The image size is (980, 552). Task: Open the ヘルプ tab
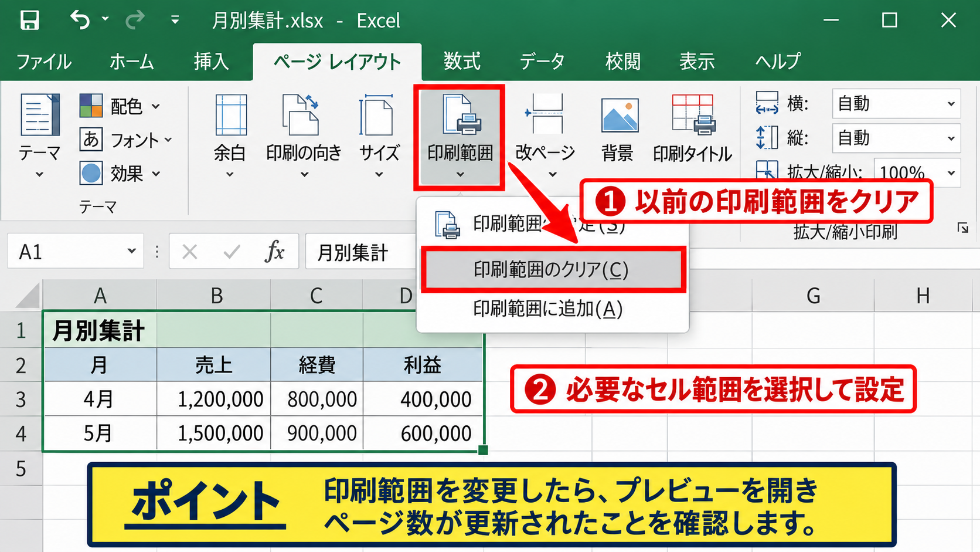coord(777,62)
